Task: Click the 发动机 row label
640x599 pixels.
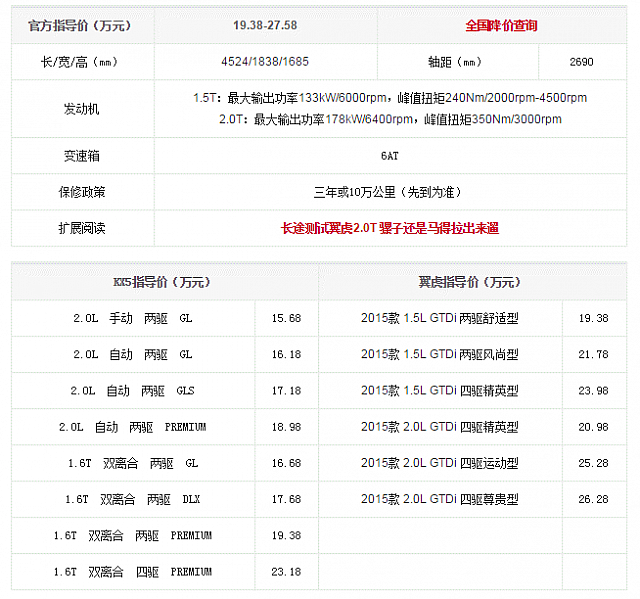Action: [x=81, y=109]
